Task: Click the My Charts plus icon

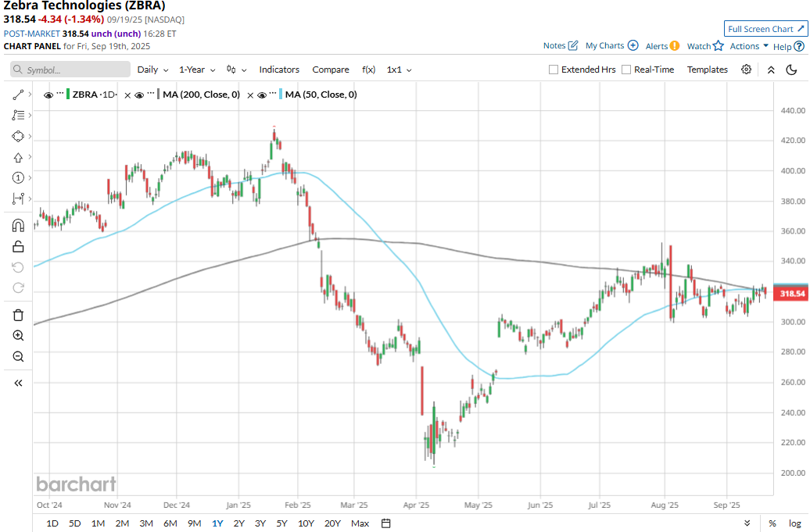Action: click(x=633, y=45)
